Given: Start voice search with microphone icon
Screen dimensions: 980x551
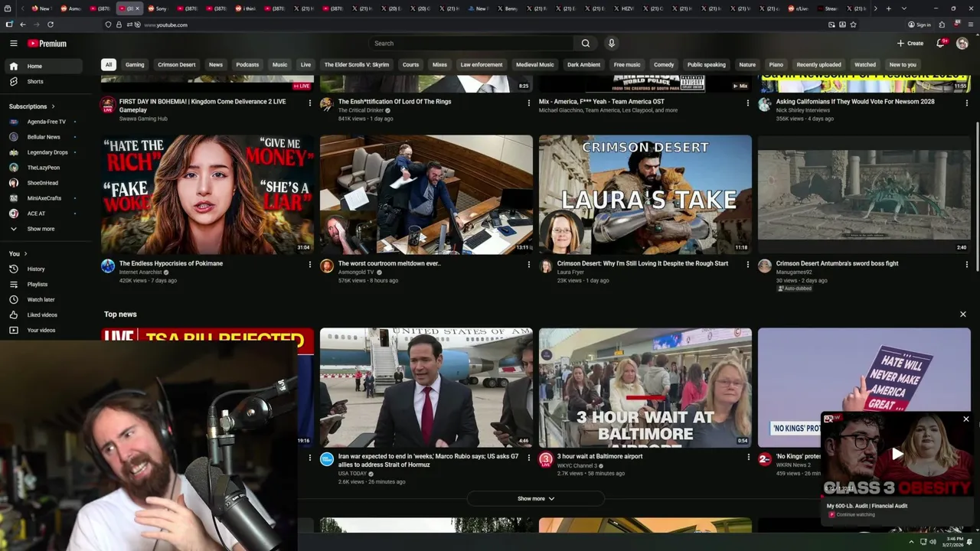Looking at the screenshot, I should 611,44.
